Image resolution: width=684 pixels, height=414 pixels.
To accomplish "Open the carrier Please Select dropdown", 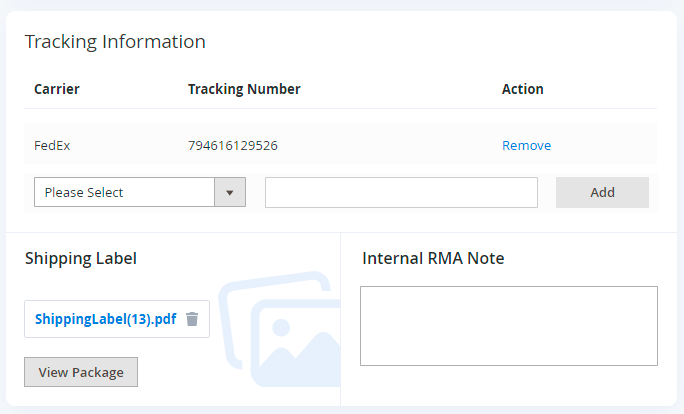I will 125,192.
